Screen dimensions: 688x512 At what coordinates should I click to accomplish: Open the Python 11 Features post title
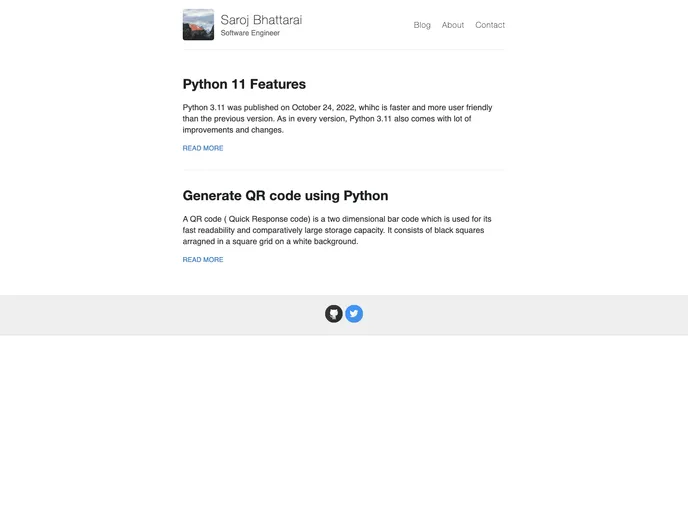pos(244,85)
